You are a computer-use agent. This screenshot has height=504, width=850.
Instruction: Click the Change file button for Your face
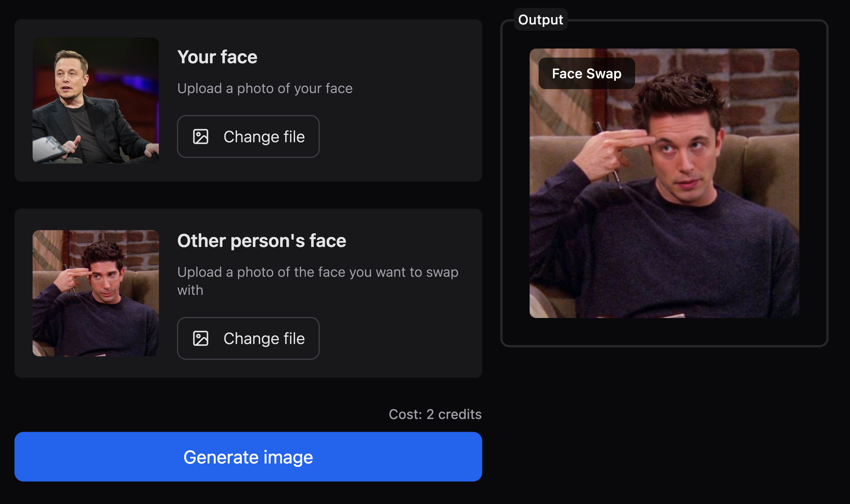[248, 136]
